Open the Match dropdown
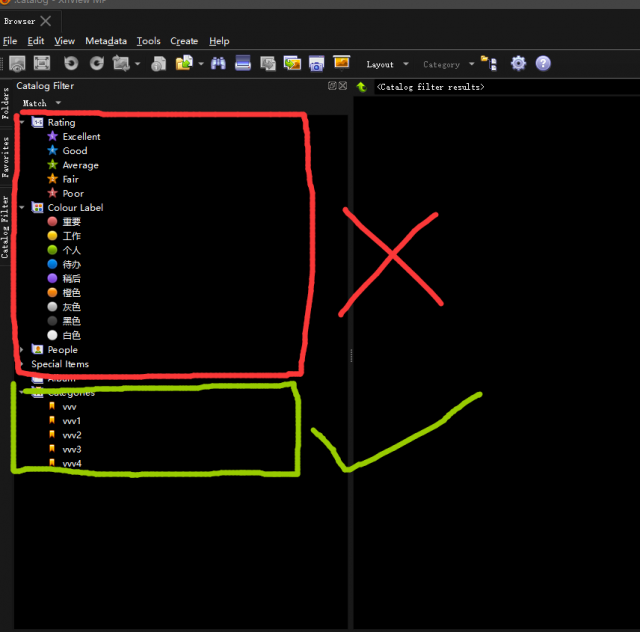Screen dimensions: 640x632 click(x=42, y=103)
